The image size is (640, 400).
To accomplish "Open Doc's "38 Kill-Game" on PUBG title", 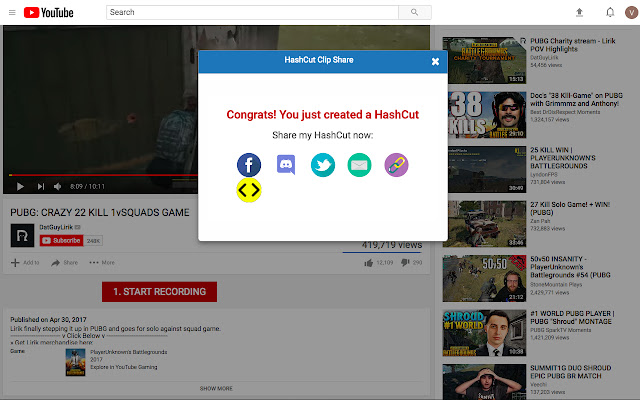I will coord(576,100).
